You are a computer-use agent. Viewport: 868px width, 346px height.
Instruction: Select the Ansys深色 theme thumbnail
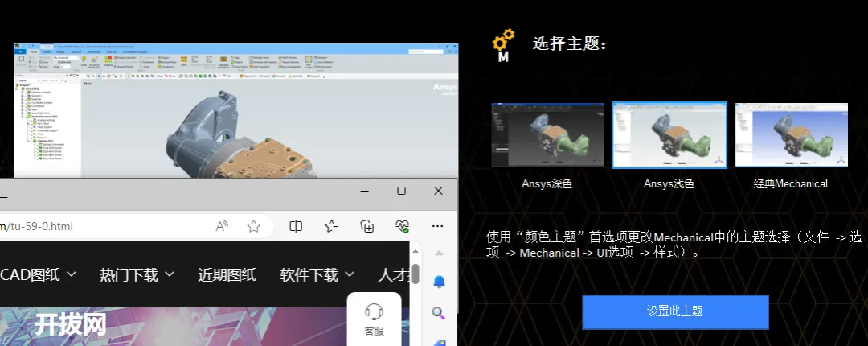coord(547,134)
